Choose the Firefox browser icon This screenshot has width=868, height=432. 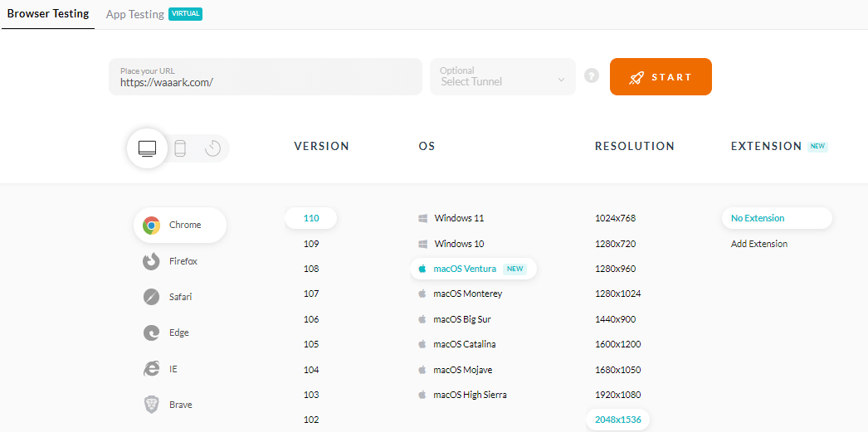[x=151, y=261]
